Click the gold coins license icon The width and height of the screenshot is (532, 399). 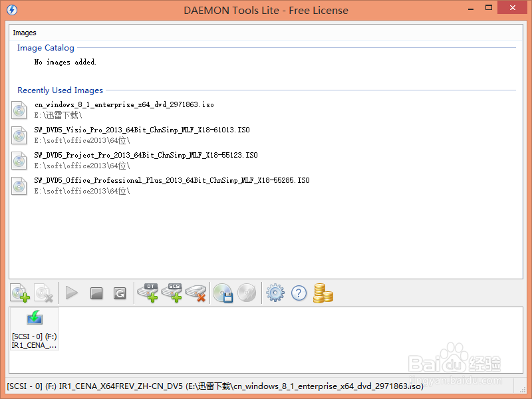[323, 293]
